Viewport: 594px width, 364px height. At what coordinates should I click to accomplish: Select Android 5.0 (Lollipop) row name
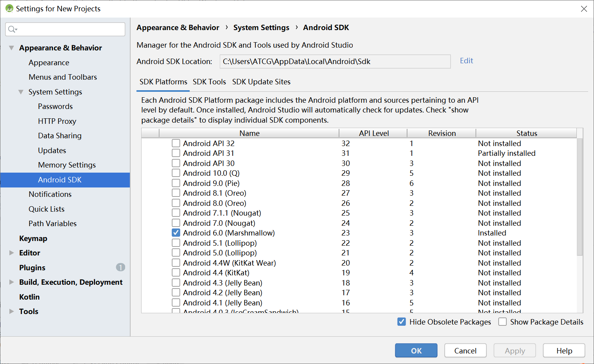pyautogui.click(x=220, y=253)
